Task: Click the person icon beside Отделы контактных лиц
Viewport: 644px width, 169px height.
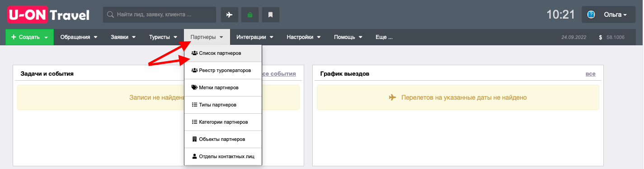Action: (194, 156)
